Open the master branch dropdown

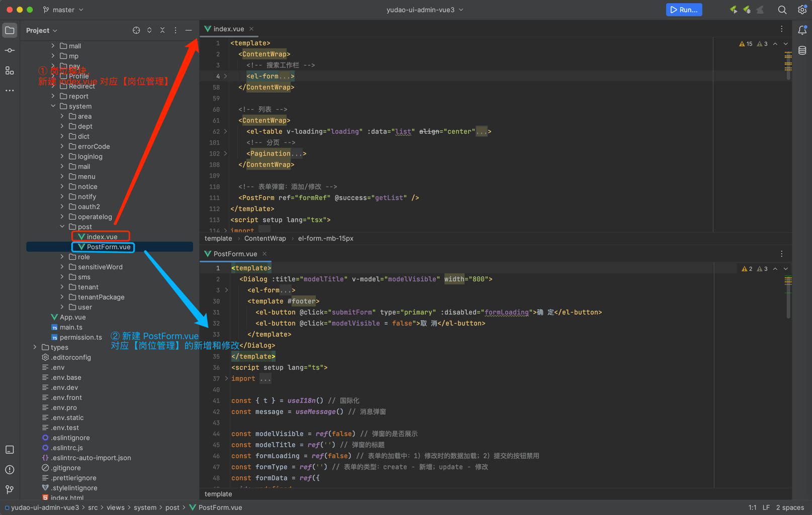[x=63, y=10]
